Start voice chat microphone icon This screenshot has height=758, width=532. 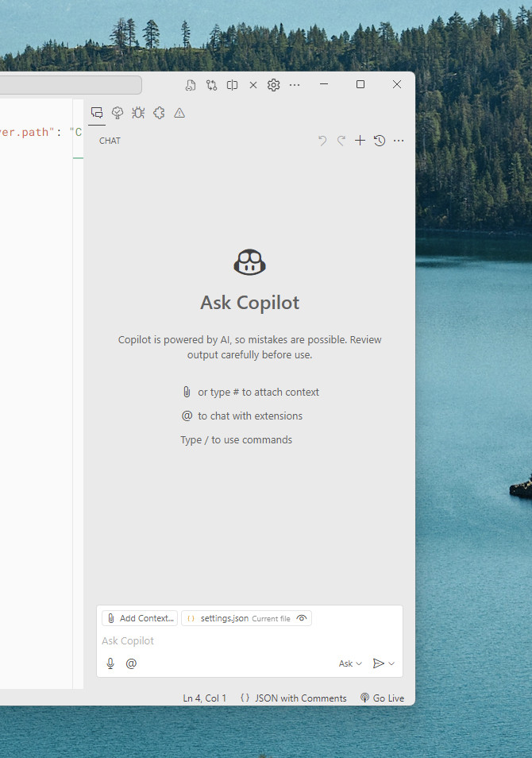[x=110, y=663]
